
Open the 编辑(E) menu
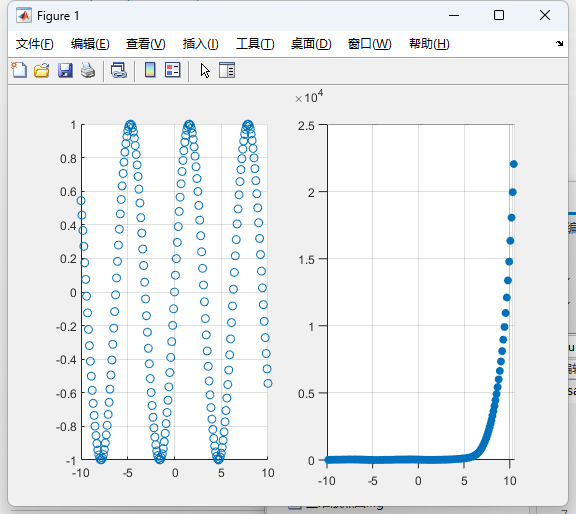(90, 44)
